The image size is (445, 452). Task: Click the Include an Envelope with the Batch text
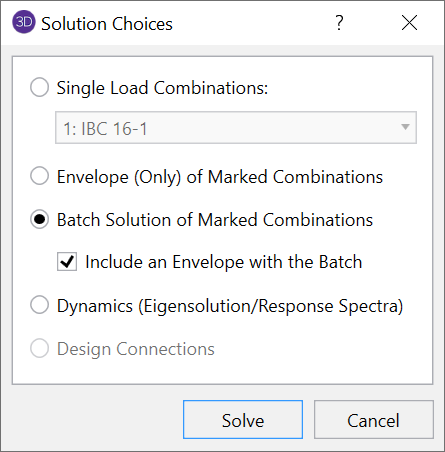click(224, 262)
